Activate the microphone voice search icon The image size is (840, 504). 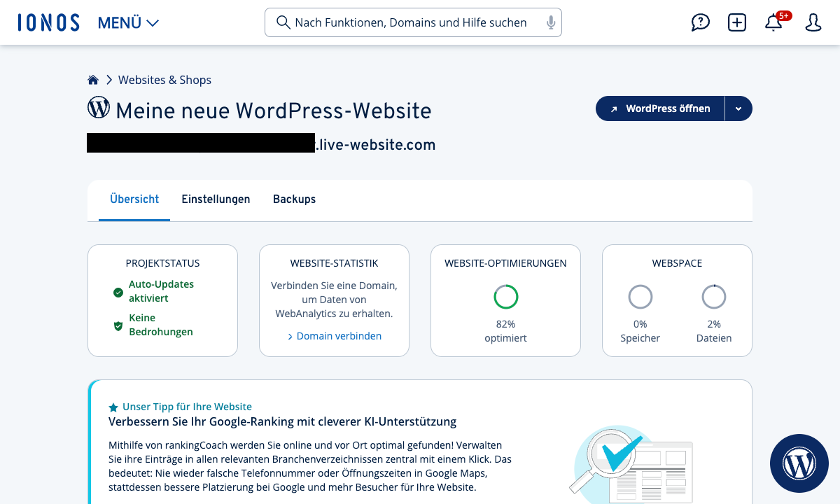[x=551, y=22]
